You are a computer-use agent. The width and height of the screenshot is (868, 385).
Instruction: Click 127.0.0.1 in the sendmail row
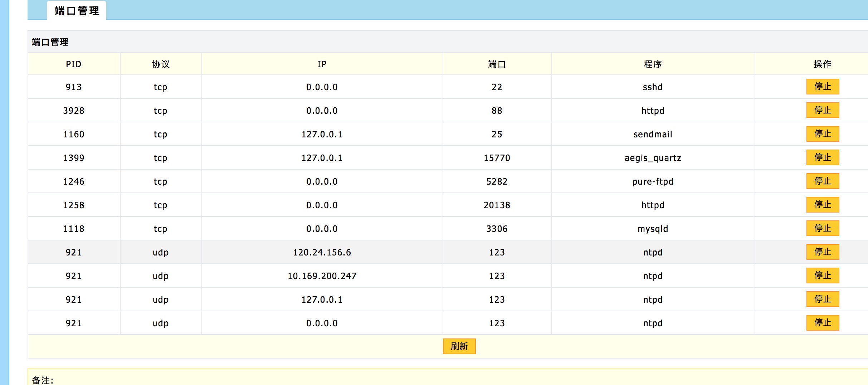pyautogui.click(x=322, y=134)
